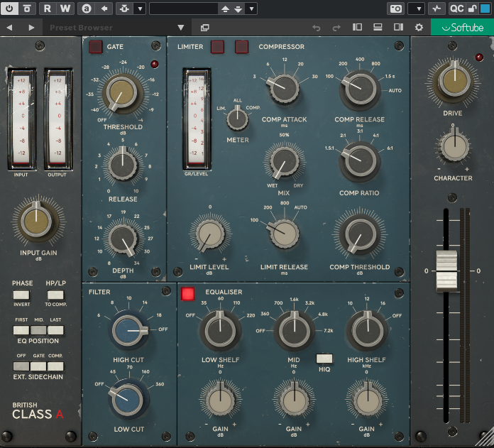494x448 pixels.
Task: Enable the W write automation button
Action: (65, 9)
